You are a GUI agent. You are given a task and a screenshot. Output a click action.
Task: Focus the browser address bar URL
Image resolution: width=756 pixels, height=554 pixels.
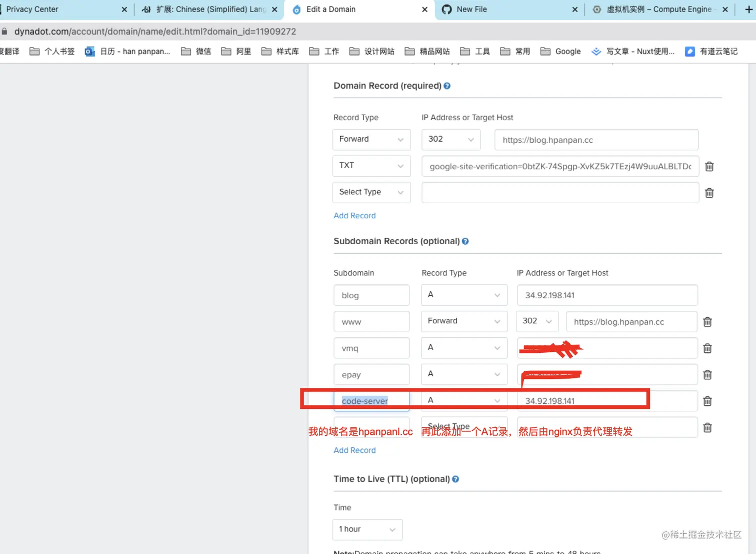point(155,32)
